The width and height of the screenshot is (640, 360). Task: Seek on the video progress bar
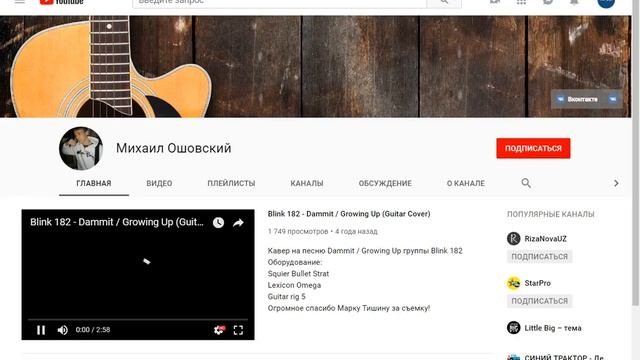[138, 319]
